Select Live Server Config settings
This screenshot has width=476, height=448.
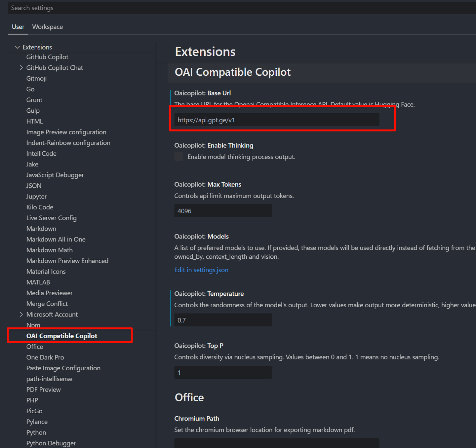(x=51, y=218)
